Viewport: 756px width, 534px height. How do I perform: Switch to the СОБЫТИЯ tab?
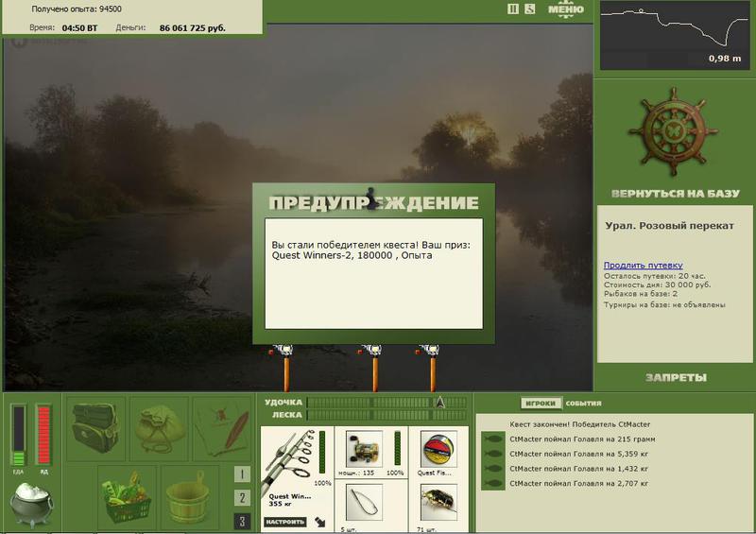pyautogui.click(x=583, y=404)
